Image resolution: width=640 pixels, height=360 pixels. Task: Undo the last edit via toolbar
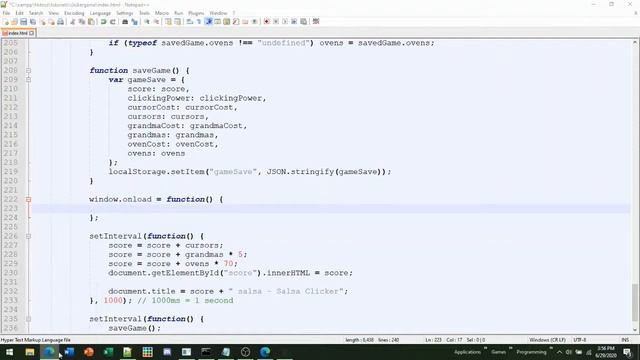(x=103, y=22)
